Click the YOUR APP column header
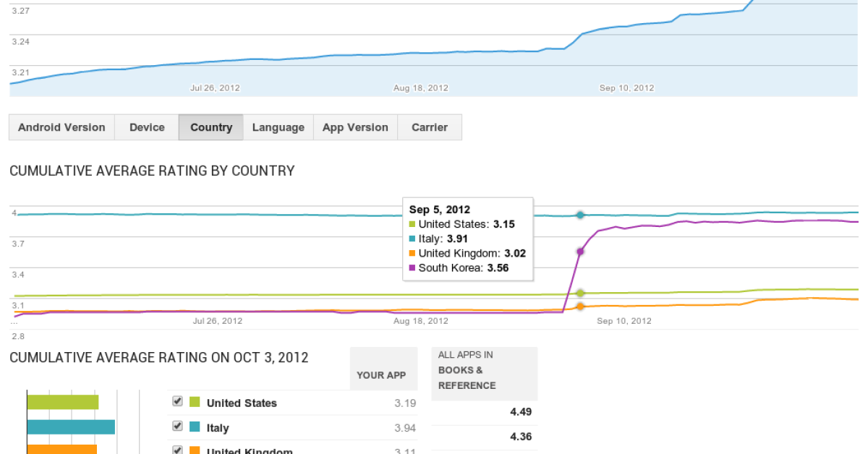This screenshot has width=868, height=454. coord(381,375)
